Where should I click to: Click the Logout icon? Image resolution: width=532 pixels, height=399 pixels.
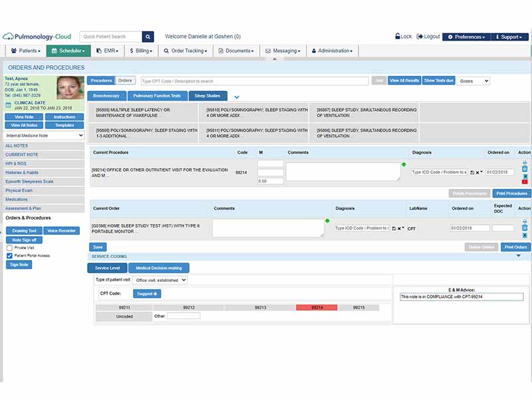[420, 37]
